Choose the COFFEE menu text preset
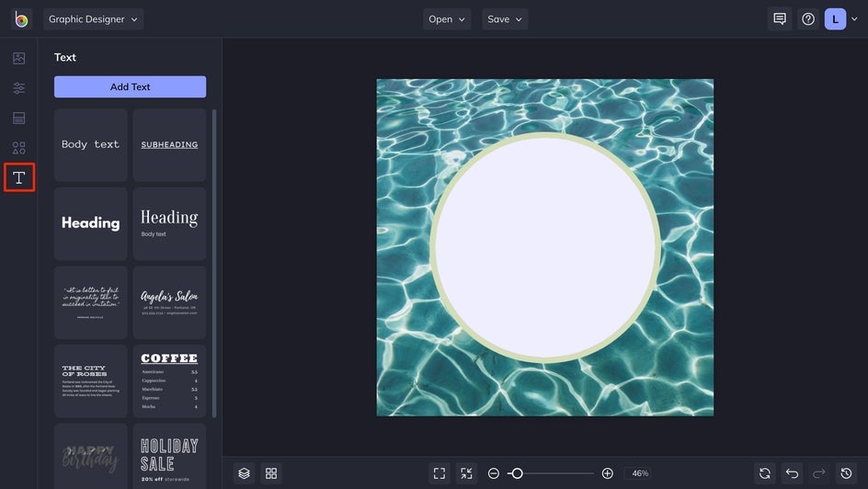The width and height of the screenshot is (868, 489). (x=169, y=381)
